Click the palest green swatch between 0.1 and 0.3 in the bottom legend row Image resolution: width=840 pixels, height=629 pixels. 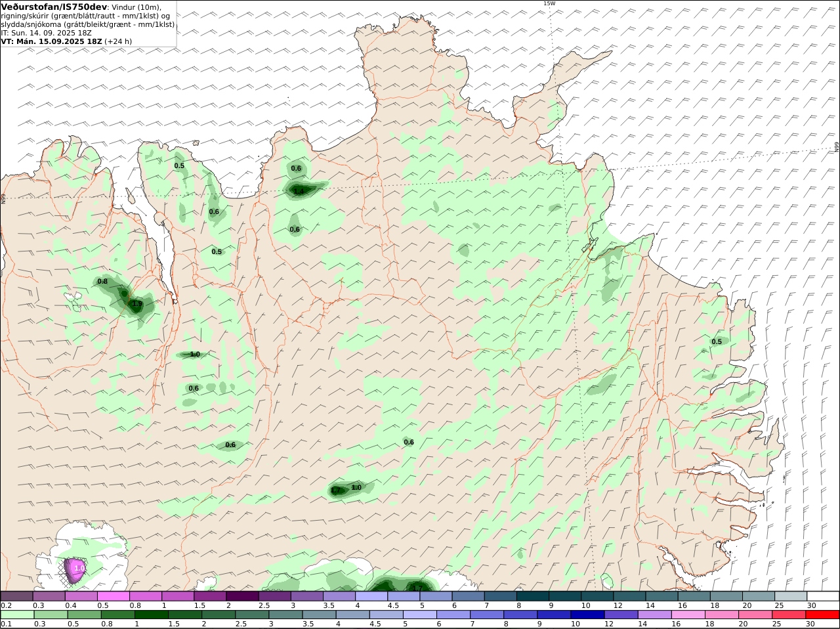(x=16, y=615)
